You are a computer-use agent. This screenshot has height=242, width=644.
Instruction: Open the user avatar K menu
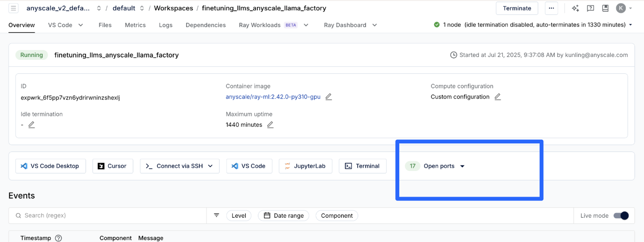621,8
